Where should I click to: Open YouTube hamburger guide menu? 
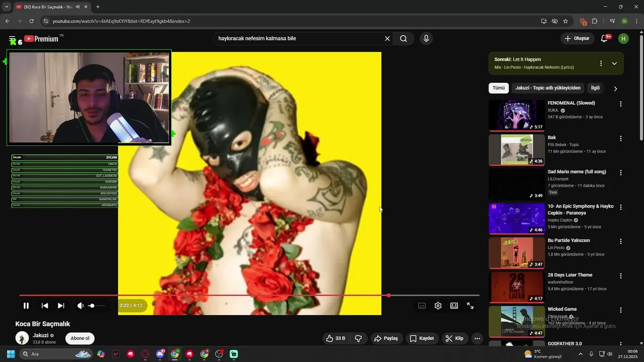pos(12,39)
